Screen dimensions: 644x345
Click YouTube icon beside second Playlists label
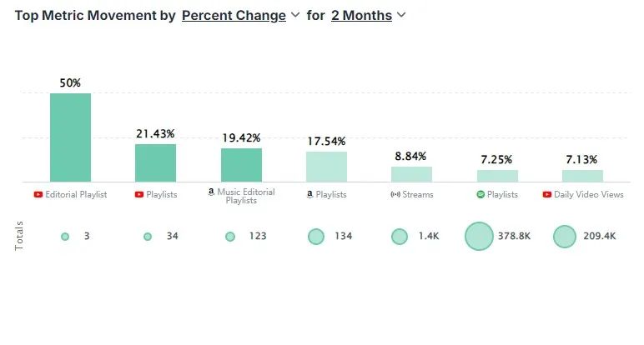139,194
